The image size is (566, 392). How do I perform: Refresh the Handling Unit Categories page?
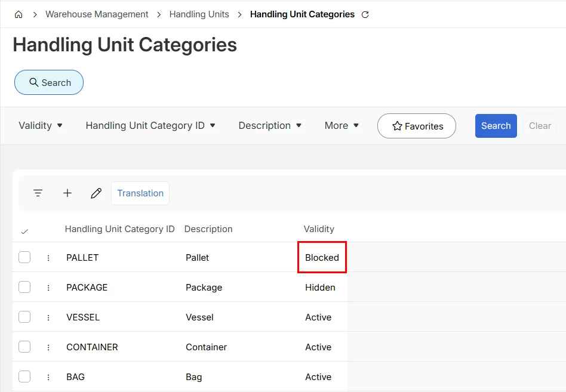[365, 14]
